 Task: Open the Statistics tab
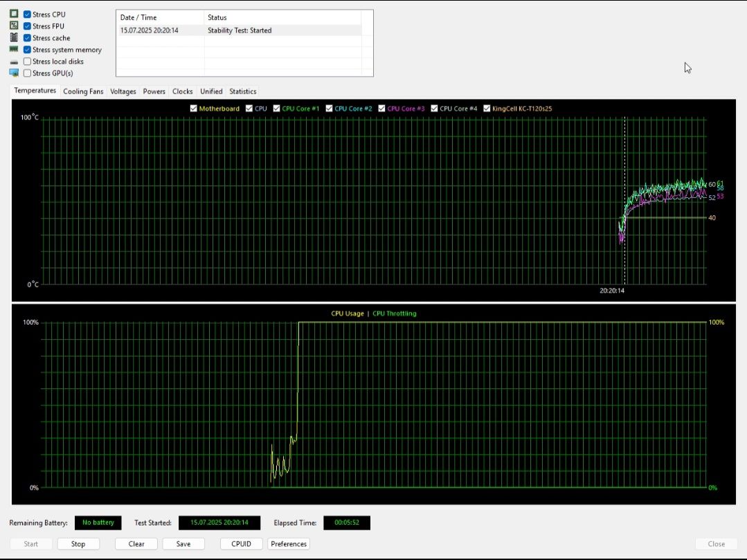point(242,91)
